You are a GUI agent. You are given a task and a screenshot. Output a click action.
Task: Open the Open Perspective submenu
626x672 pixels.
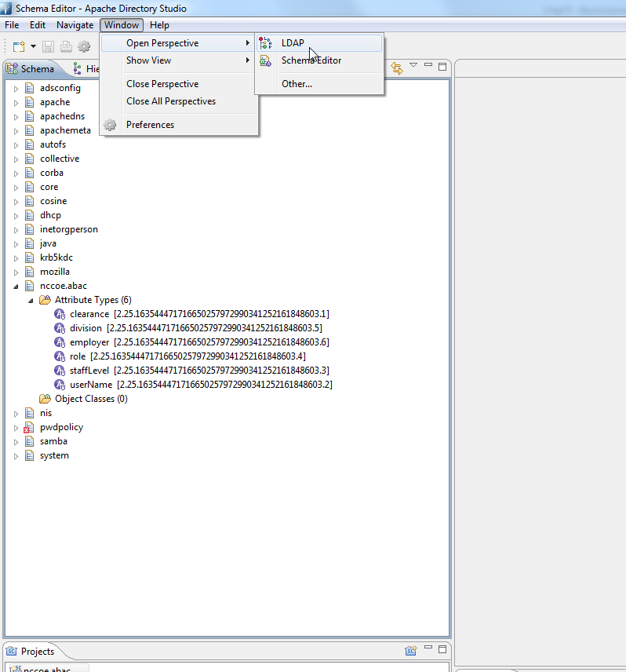pyautogui.click(x=179, y=43)
